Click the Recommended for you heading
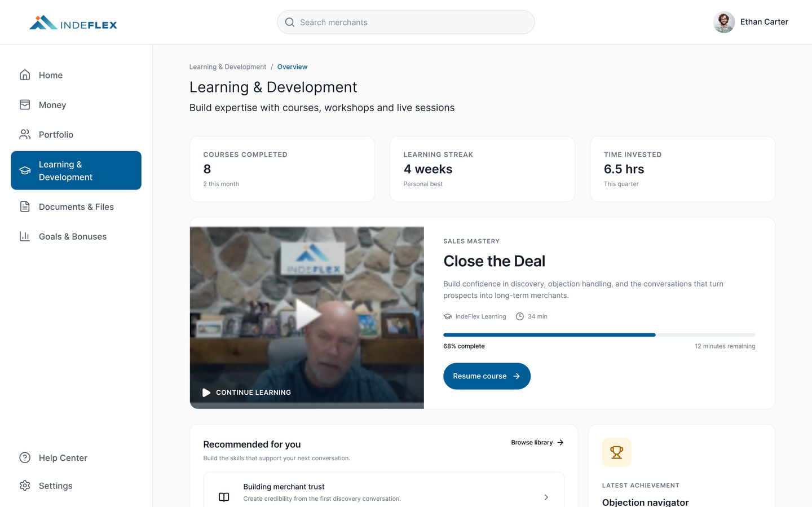812x507 pixels. 252,444
